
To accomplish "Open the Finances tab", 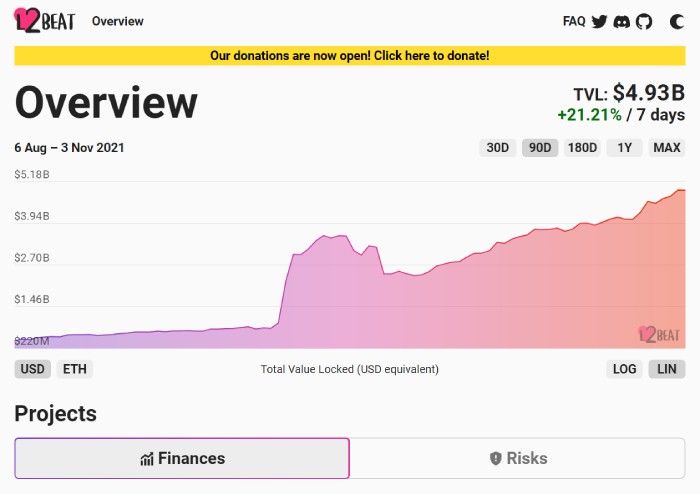I will point(182,458).
